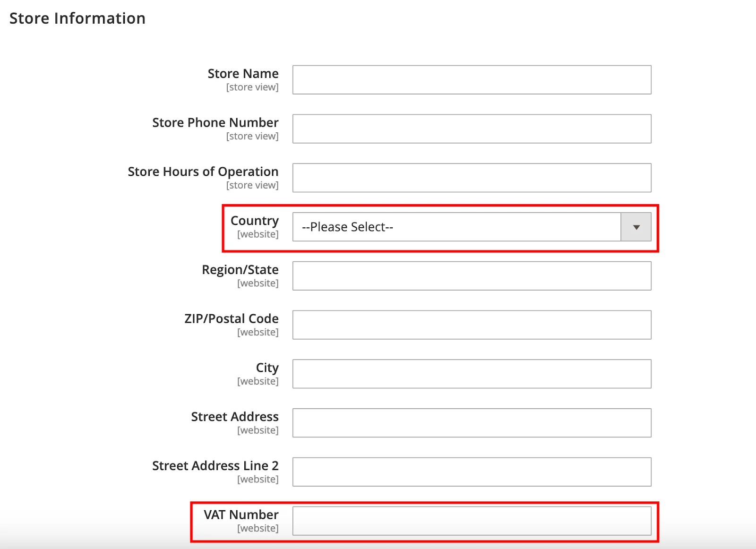The height and width of the screenshot is (549, 756).
Task: Click the ZIP/Postal Code label
Action: pyautogui.click(x=232, y=318)
